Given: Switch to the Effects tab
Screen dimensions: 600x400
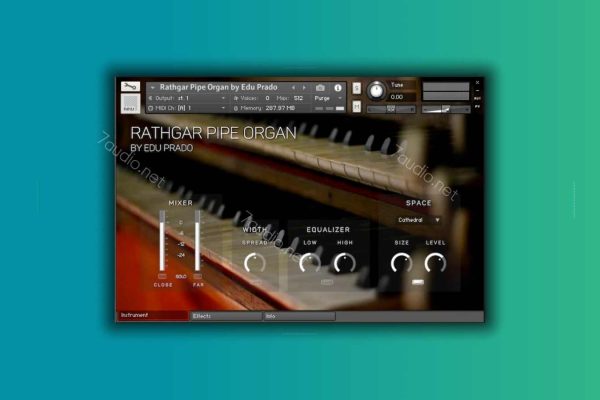Looking at the screenshot, I should click(x=226, y=316).
